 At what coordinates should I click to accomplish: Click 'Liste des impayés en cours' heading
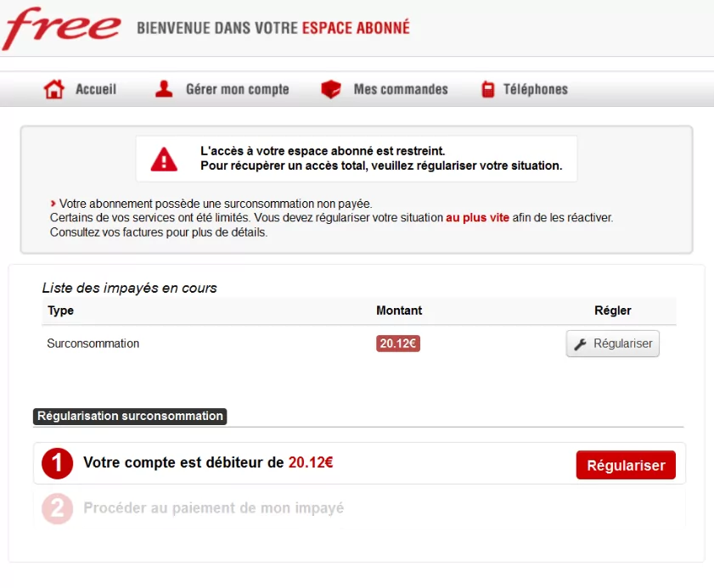tap(129, 288)
